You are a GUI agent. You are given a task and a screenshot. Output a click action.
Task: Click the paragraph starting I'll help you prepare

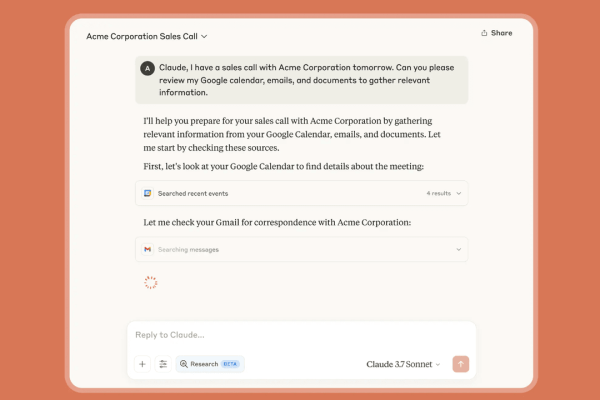(292, 134)
